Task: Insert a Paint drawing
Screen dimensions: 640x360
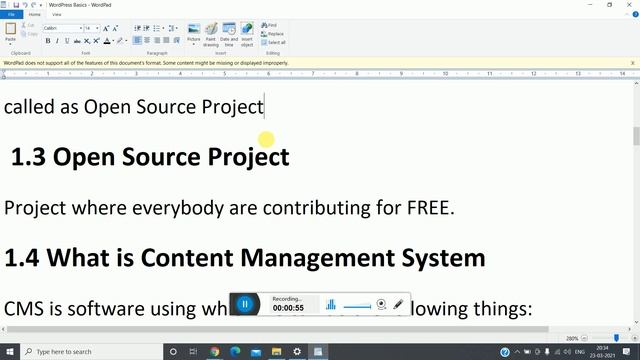Action: coord(211,34)
